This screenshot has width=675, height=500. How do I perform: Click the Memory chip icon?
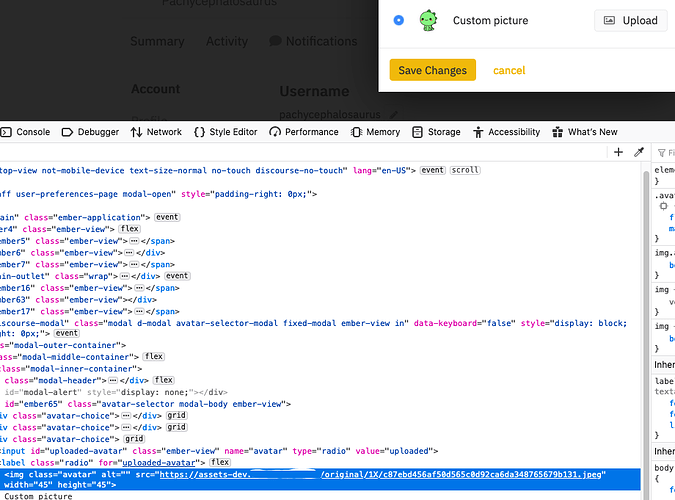click(356, 132)
